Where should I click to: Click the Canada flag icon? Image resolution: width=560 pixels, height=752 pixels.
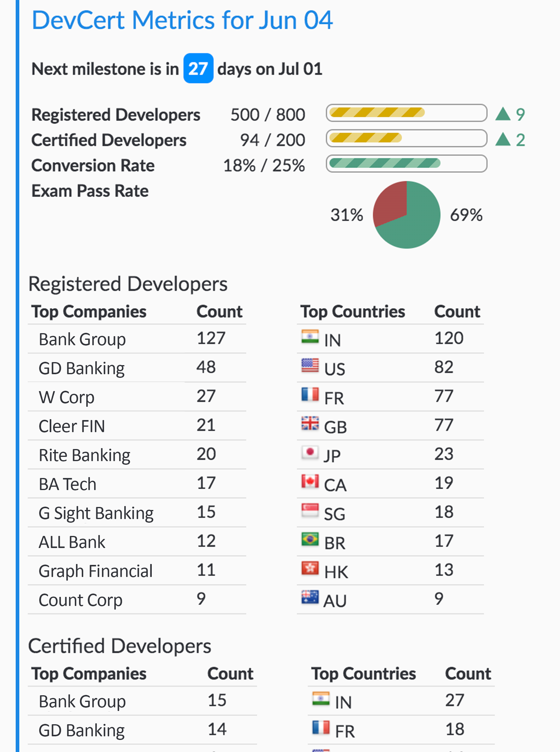pos(310,481)
